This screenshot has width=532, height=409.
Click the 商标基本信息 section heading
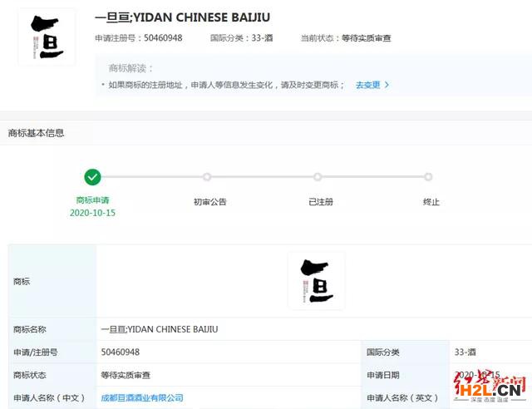(36, 133)
